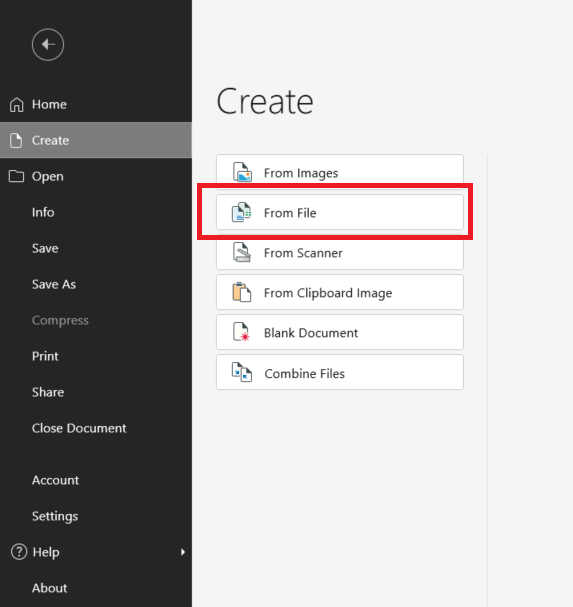This screenshot has height=607, width=573.
Task: Click the Open folder icon
Action: coord(16,176)
